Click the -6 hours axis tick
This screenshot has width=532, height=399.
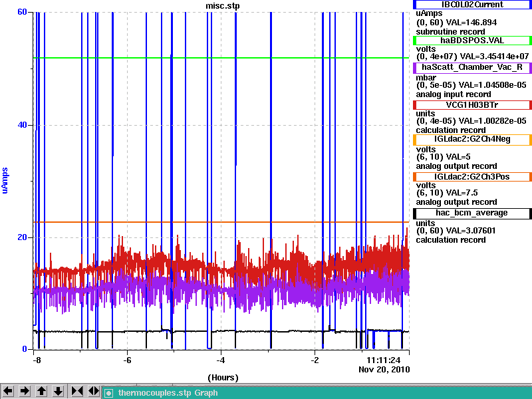coord(127,360)
